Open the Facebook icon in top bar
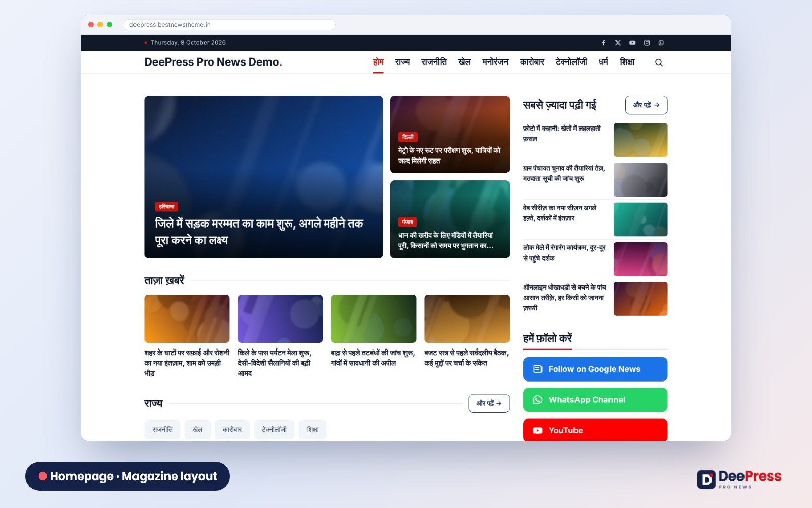 603,43
